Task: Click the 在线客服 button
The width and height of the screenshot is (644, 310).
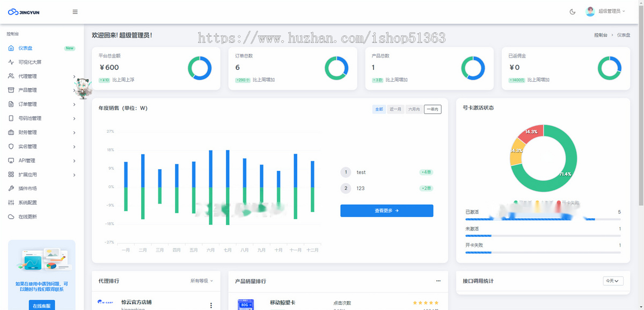Action: pyautogui.click(x=42, y=306)
